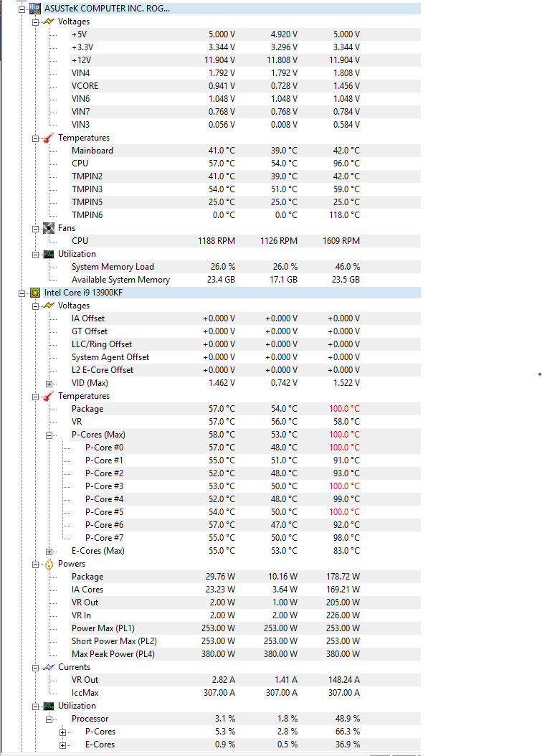Click the 178.72 W package power max value

pyautogui.click(x=343, y=577)
